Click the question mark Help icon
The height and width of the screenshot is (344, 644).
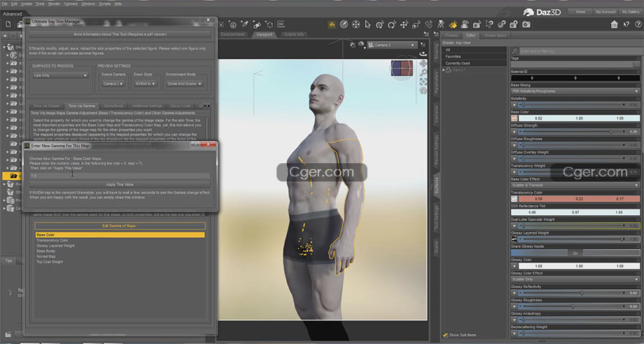(x=638, y=25)
